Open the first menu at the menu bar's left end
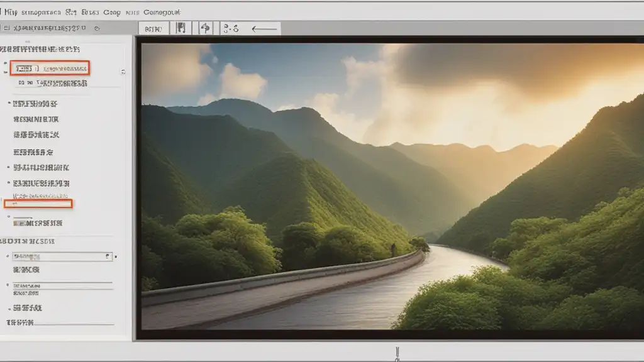644x362 pixels. (x=11, y=13)
